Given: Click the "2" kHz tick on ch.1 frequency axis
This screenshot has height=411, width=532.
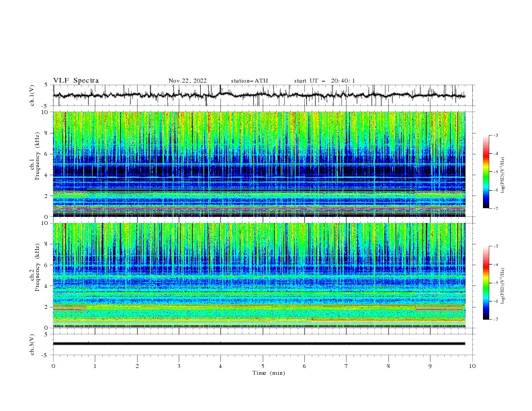Looking at the screenshot, I should pyautogui.click(x=47, y=195).
